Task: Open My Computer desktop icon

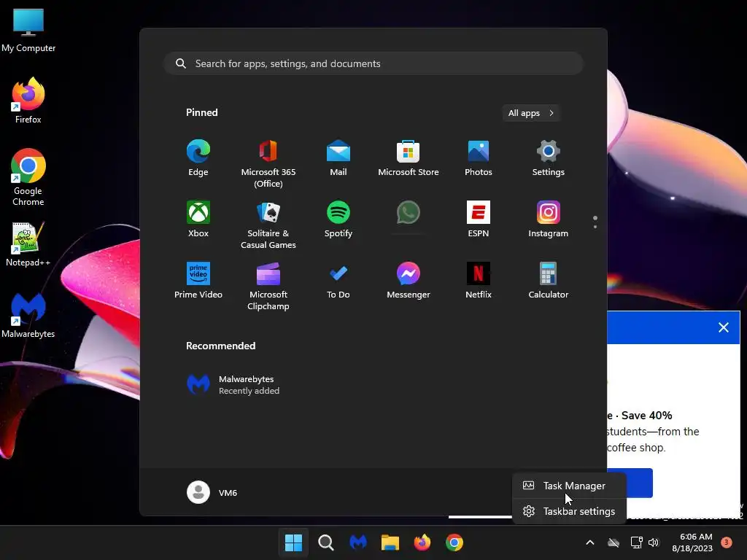Action: coord(28,30)
